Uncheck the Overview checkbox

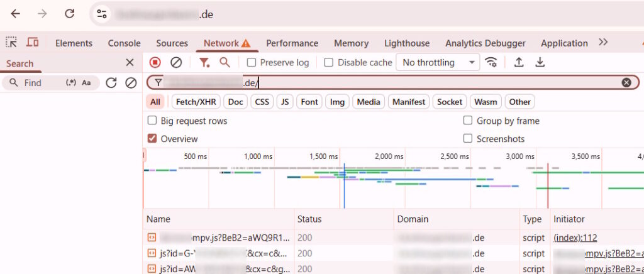[x=152, y=139]
